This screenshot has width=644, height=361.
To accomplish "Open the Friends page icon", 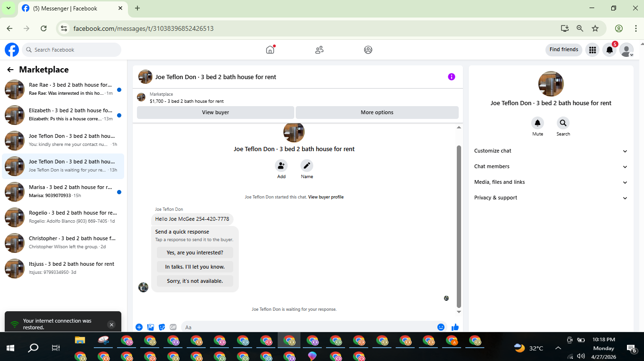I will click(x=319, y=50).
